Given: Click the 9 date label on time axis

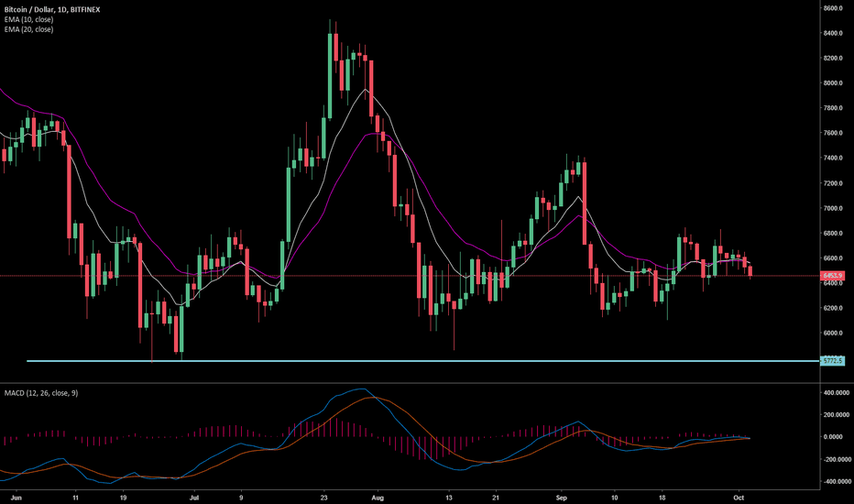Looking at the screenshot, I should (x=241, y=498).
